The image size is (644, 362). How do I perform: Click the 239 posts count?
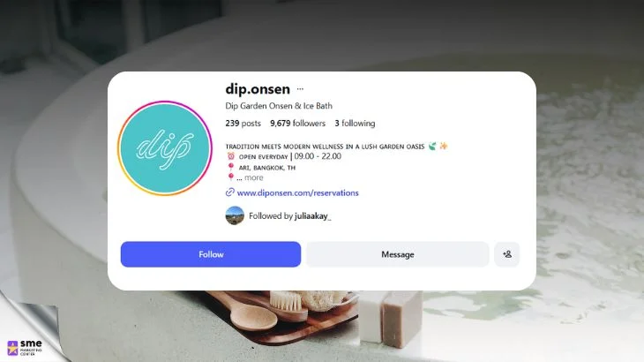[243, 124]
